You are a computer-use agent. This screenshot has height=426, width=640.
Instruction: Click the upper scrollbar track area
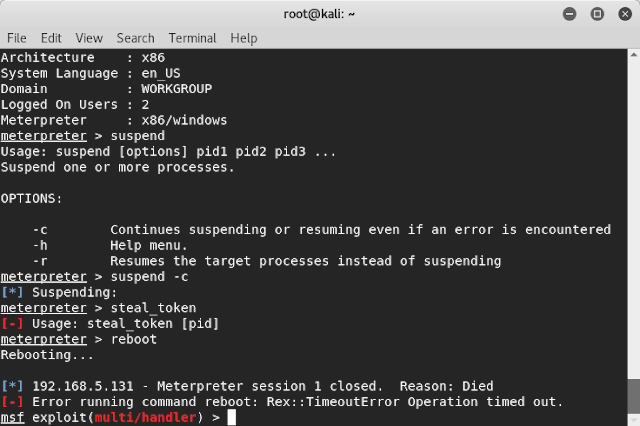point(633,200)
